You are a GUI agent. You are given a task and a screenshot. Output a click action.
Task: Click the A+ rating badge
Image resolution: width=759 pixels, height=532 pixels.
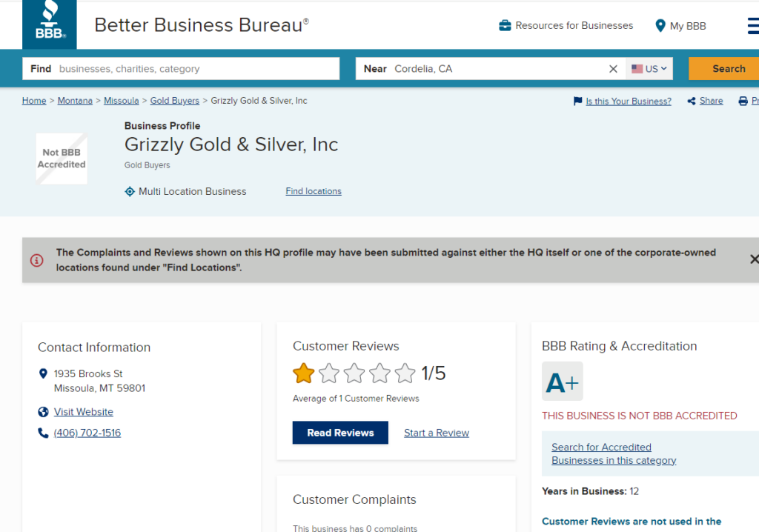click(563, 382)
